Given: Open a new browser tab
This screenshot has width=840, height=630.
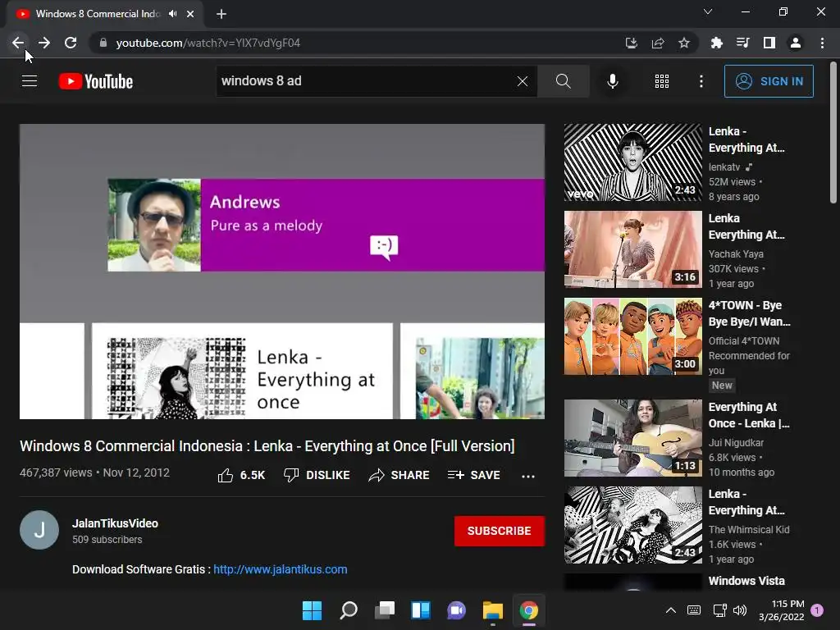Looking at the screenshot, I should (x=221, y=14).
